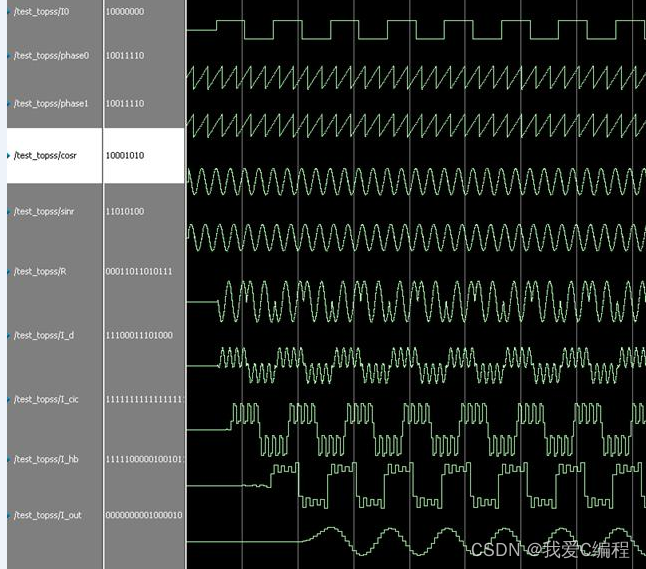The image size is (646, 569).
Task: Select the /test_topss/sinr signal name
Action: (x=44, y=211)
